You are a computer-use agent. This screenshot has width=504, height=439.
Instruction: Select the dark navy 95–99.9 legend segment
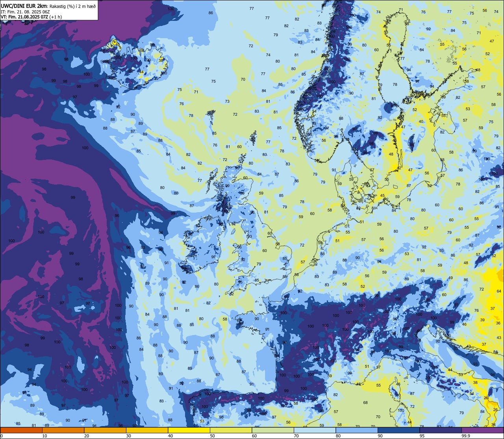pos(441,430)
